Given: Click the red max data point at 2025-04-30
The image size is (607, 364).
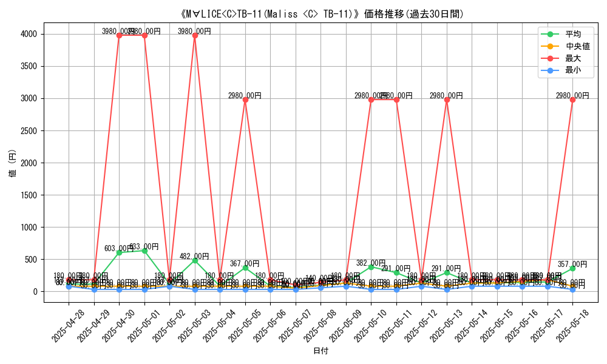Looking at the screenshot, I should tap(119, 36).
